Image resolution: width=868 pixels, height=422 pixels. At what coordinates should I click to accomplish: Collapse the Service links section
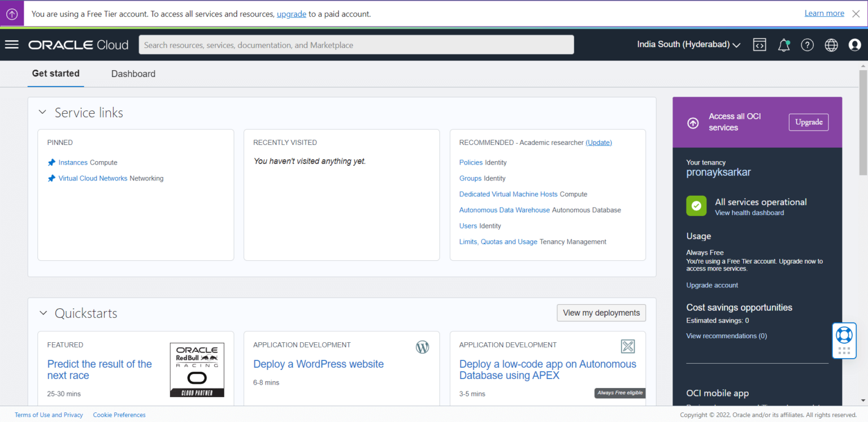coord(42,111)
